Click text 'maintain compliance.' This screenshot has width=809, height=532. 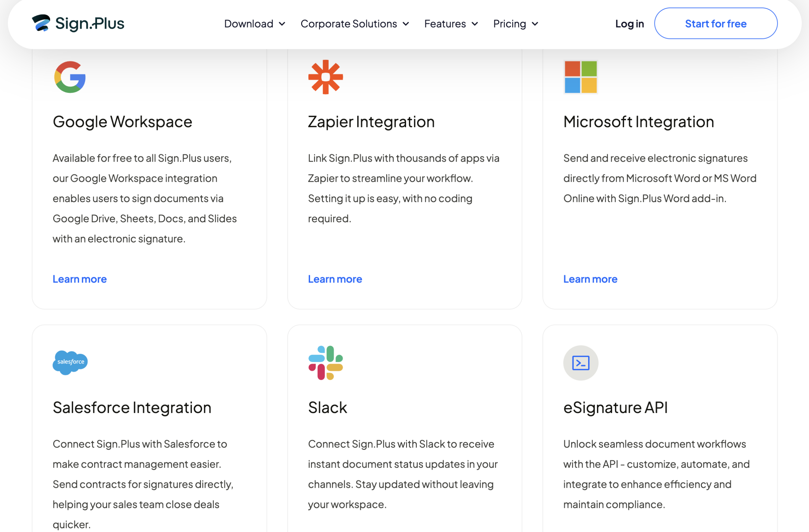click(x=614, y=505)
